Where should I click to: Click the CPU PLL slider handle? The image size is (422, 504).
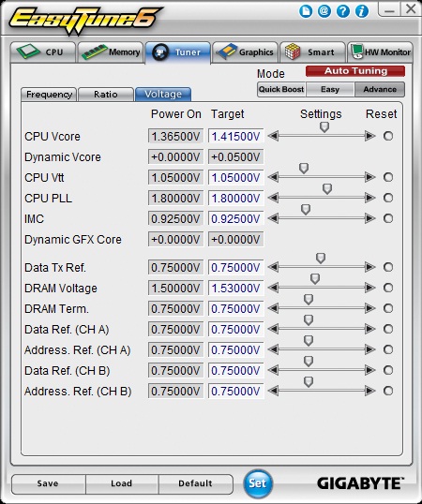click(x=327, y=188)
